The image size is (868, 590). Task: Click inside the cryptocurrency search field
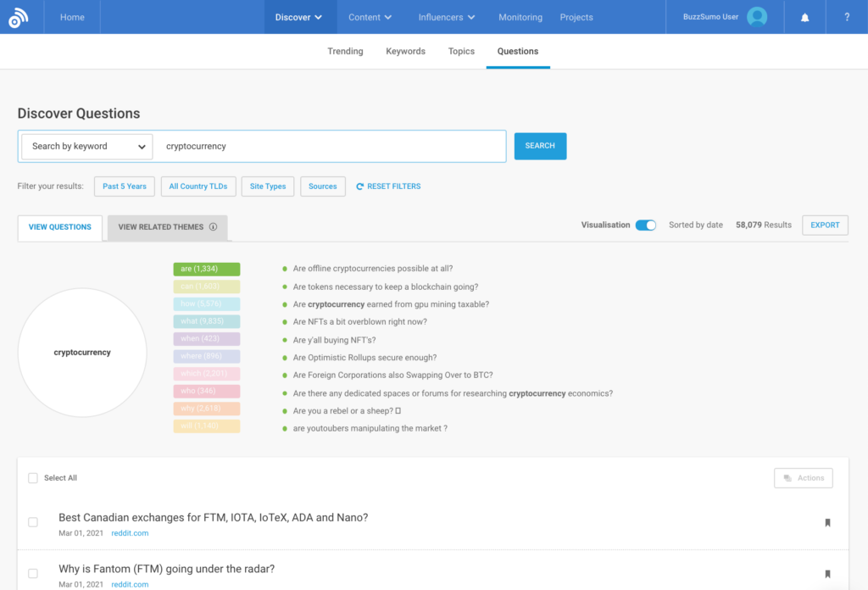coord(331,146)
